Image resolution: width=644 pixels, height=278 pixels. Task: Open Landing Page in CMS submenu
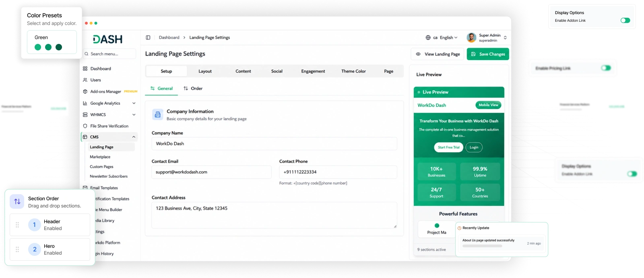tap(111, 147)
